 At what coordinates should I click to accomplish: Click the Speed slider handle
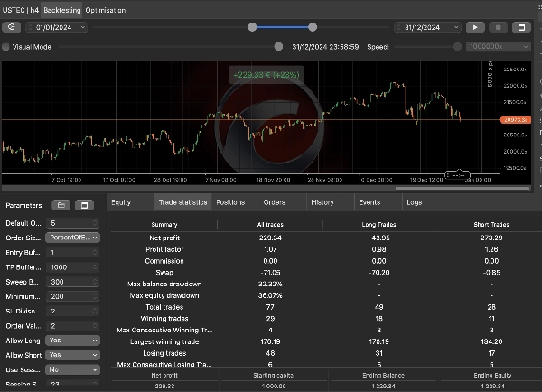[x=457, y=46]
